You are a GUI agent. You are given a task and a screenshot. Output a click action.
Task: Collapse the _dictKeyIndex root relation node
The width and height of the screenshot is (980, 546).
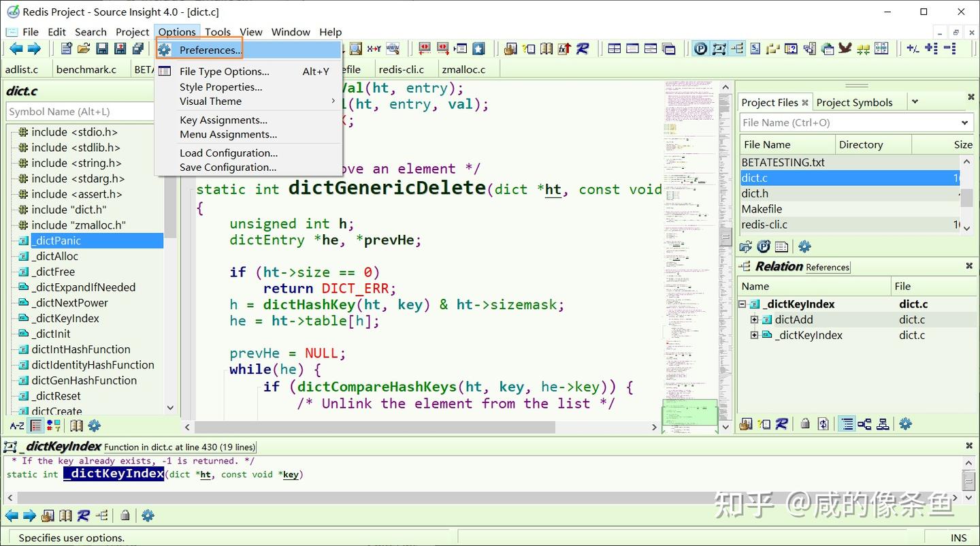742,304
